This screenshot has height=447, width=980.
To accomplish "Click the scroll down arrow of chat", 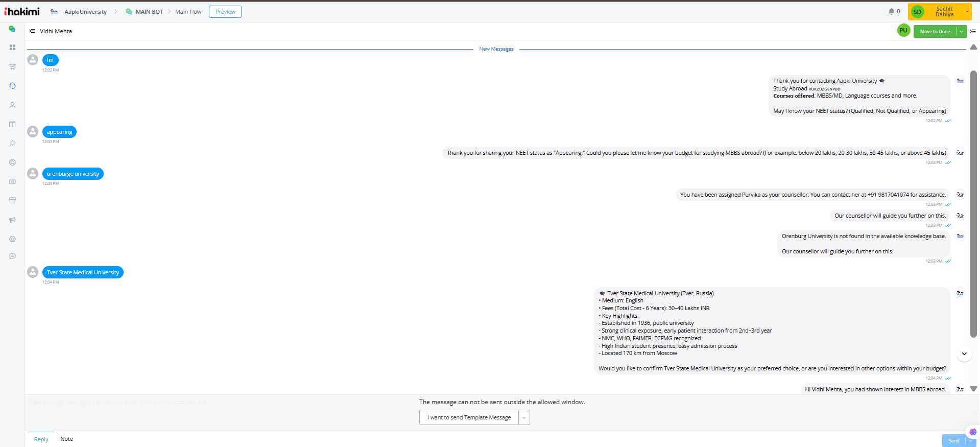I will click(x=973, y=389).
